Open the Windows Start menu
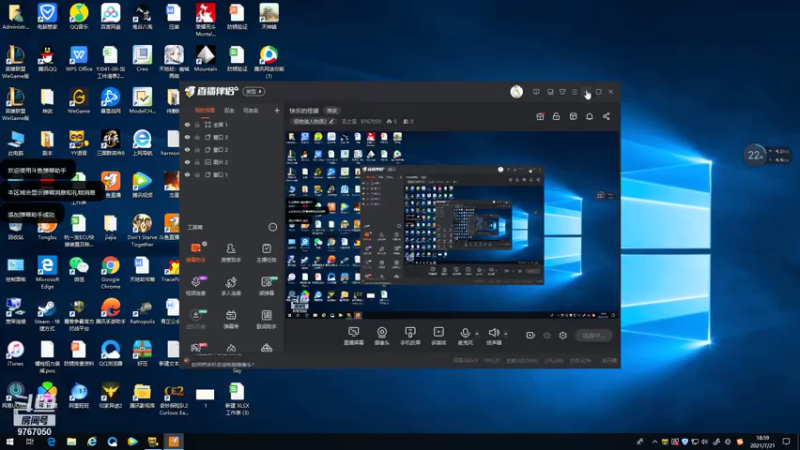Screen dimensions: 800x450 10,442
